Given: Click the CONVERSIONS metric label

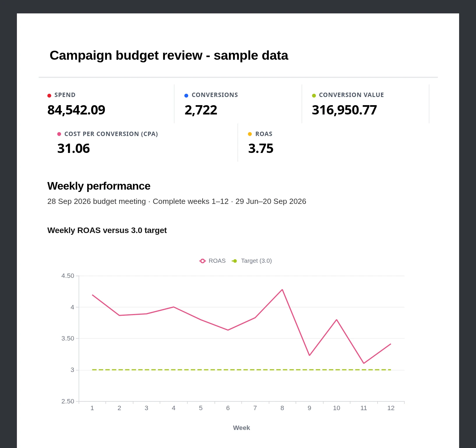Looking at the screenshot, I should point(215,95).
